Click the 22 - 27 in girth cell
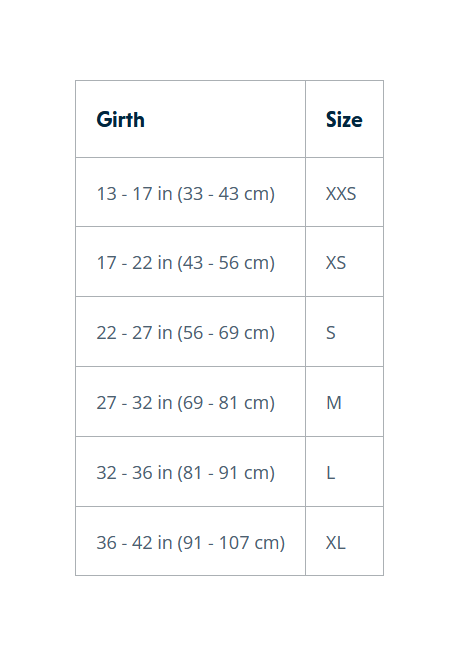 190,331
